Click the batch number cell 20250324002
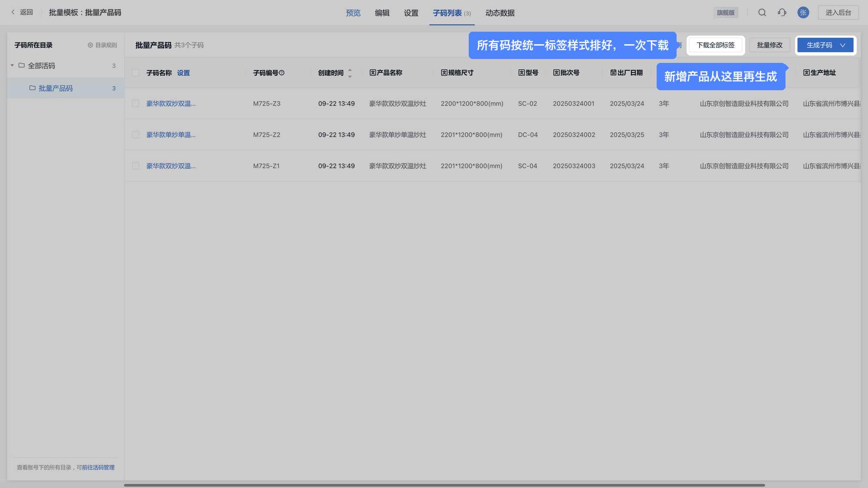The image size is (868, 488). click(574, 135)
